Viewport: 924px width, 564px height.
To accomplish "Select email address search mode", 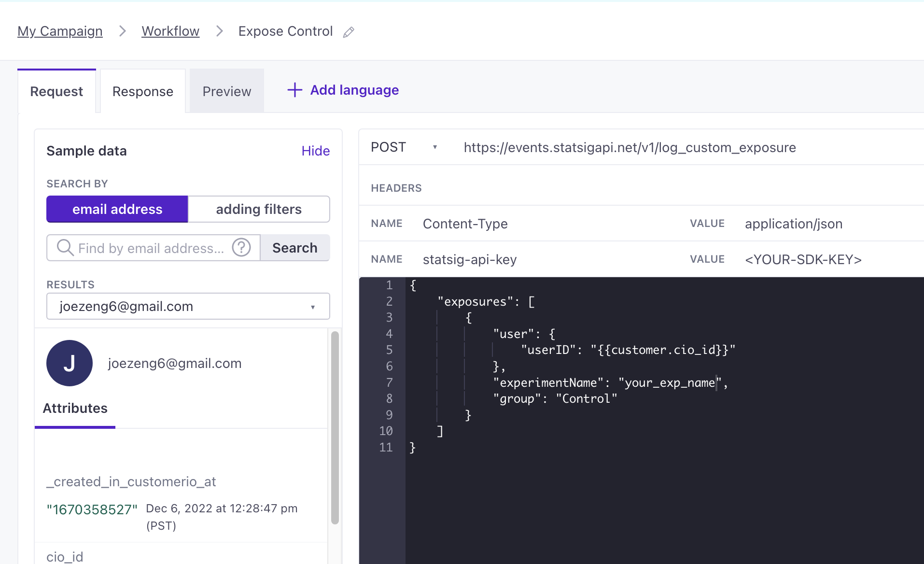I will pos(117,209).
